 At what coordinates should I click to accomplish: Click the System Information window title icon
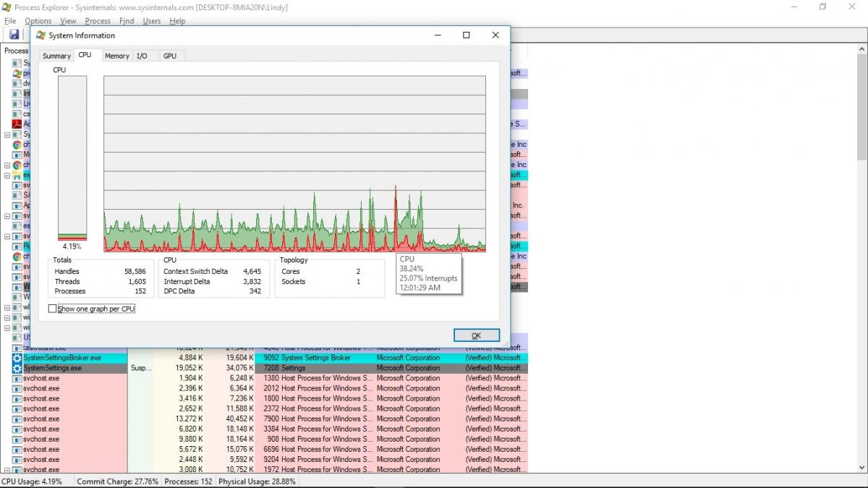pyautogui.click(x=41, y=35)
